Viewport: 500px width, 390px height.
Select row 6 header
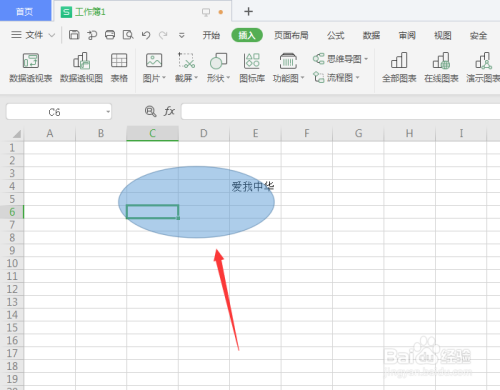12,212
